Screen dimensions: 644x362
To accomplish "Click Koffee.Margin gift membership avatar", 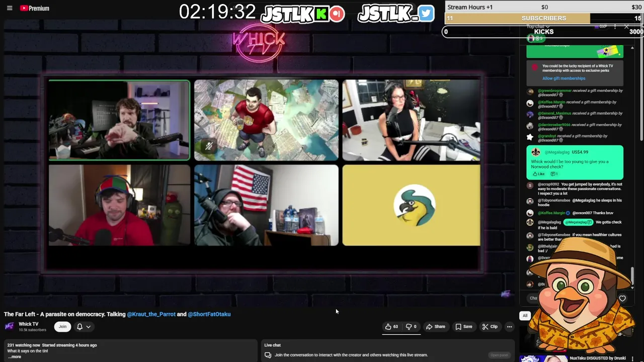I will [530, 103].
